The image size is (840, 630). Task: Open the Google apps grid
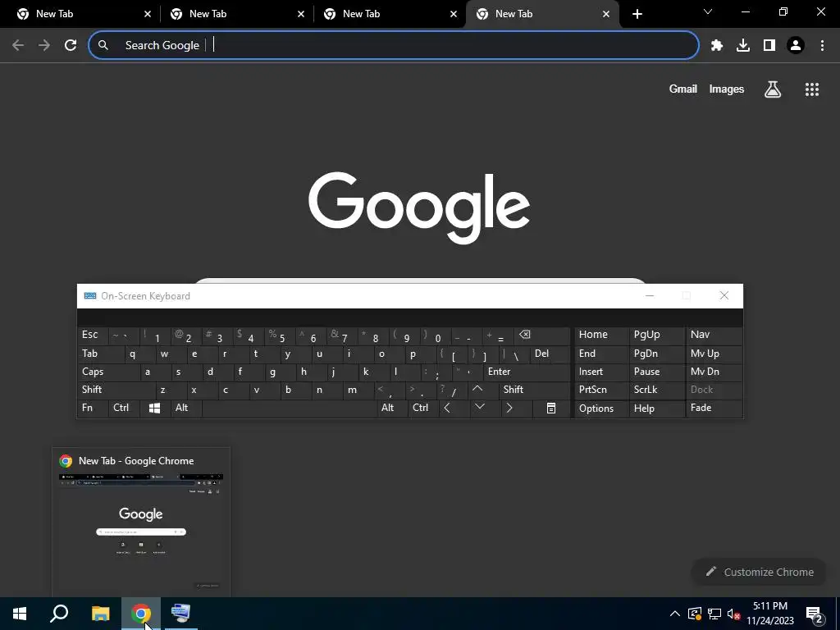[x=812, y=89]
